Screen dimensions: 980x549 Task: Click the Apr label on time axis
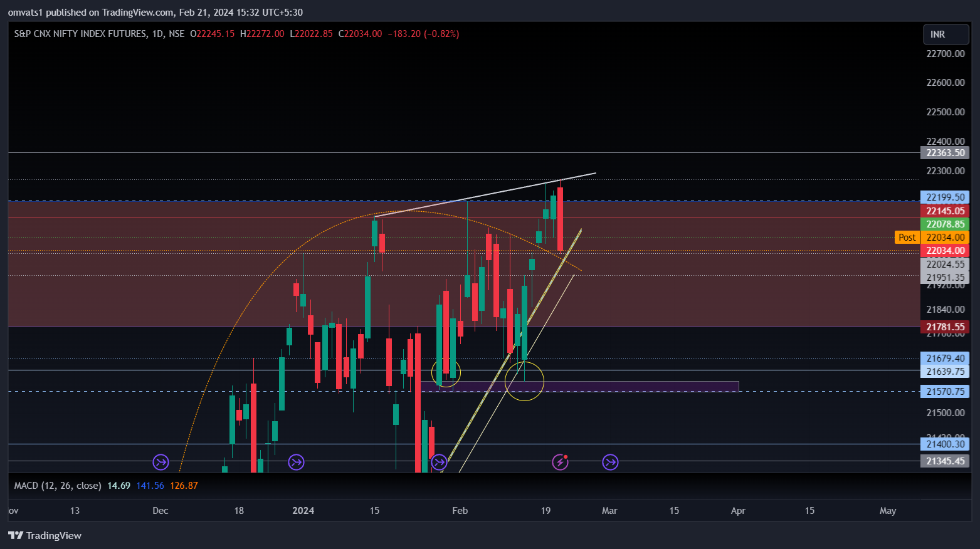coord(738,511)
